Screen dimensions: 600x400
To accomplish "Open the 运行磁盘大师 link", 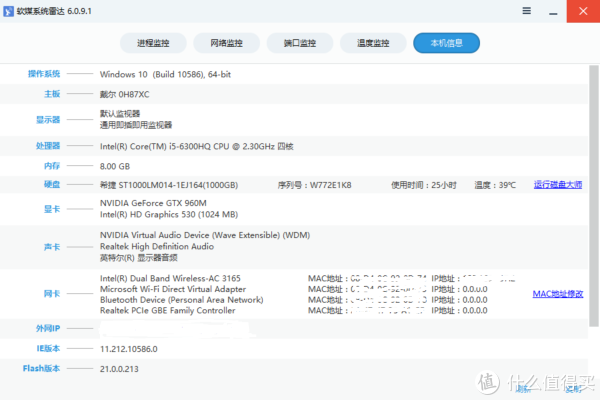I will pyautogui.click(x=558, y=185).
